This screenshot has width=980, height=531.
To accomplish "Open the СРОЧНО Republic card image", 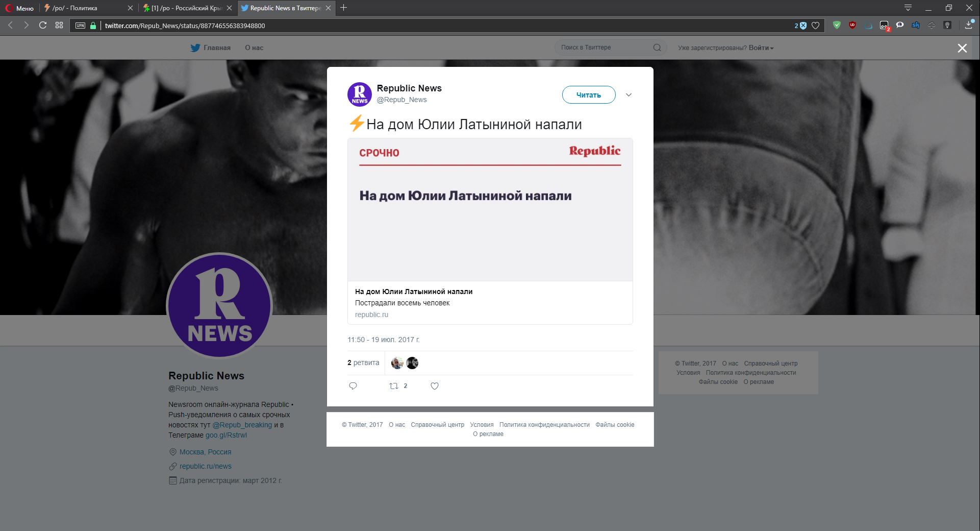I will tap(490, 210).
